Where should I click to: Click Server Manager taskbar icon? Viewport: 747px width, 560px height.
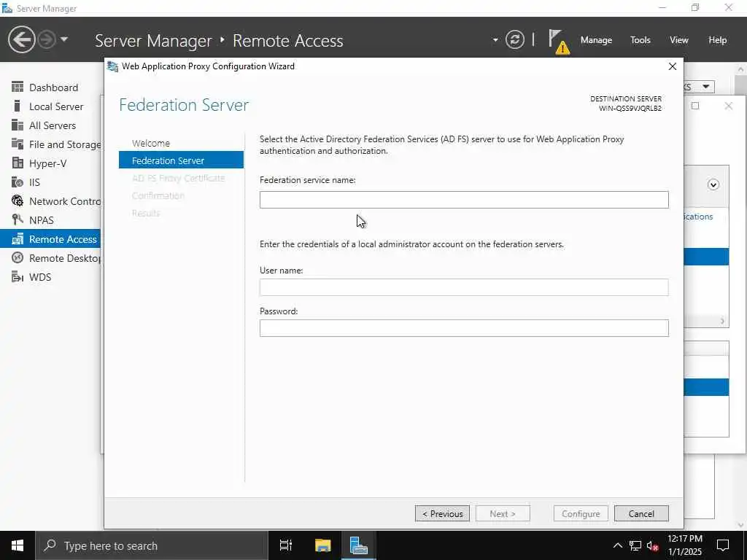point(358,545)
